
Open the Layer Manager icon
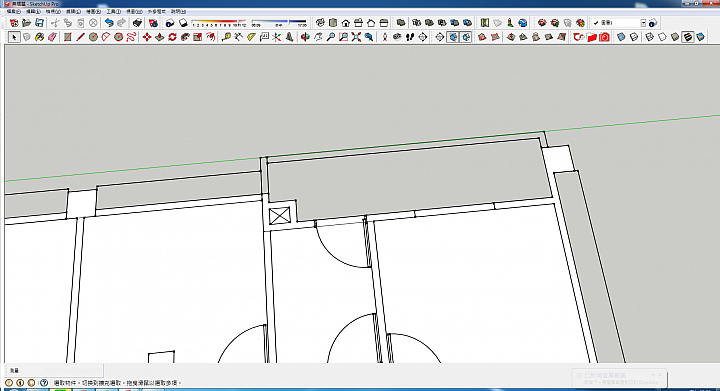[x=653, y=22]
